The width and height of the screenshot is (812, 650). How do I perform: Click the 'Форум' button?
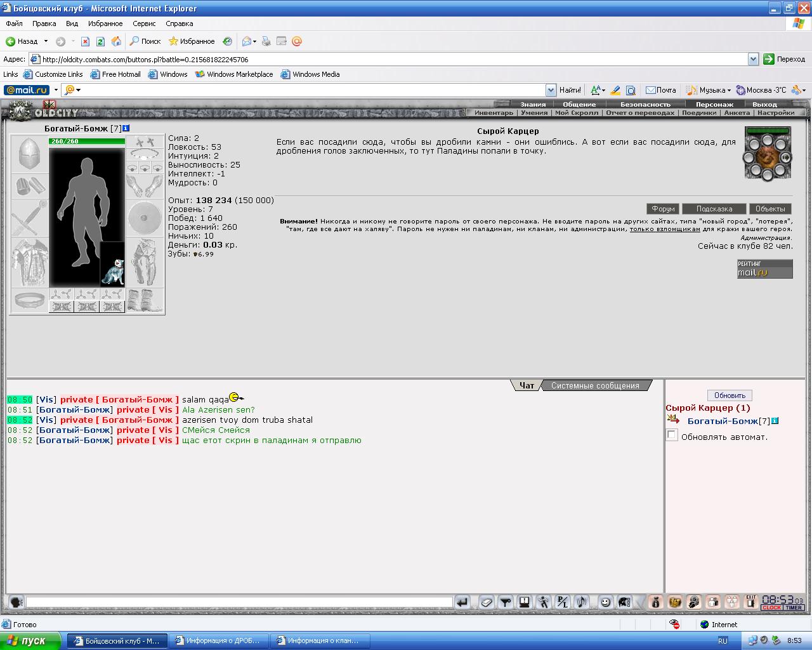(x=663, y=209)
